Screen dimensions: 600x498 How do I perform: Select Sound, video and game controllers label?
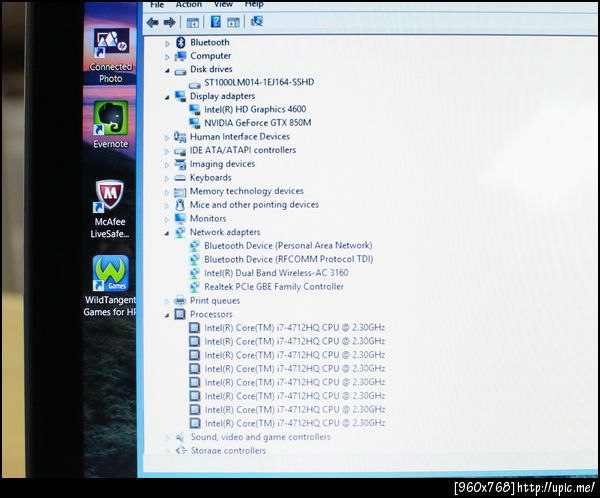pyautogui.click(x=261, y=437)
